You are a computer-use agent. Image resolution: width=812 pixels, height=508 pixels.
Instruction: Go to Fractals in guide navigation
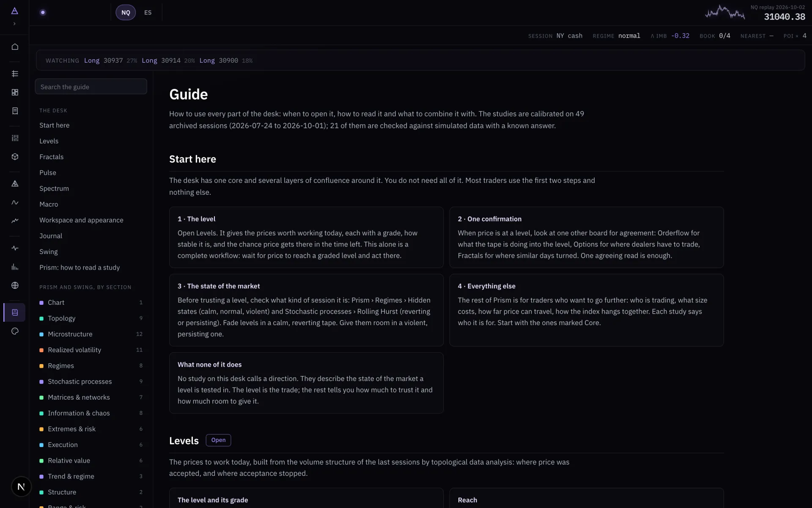point(52,157)
